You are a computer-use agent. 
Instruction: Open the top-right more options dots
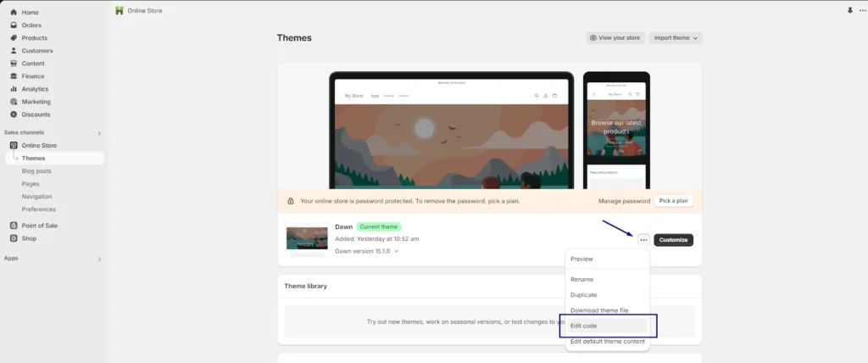862,10
